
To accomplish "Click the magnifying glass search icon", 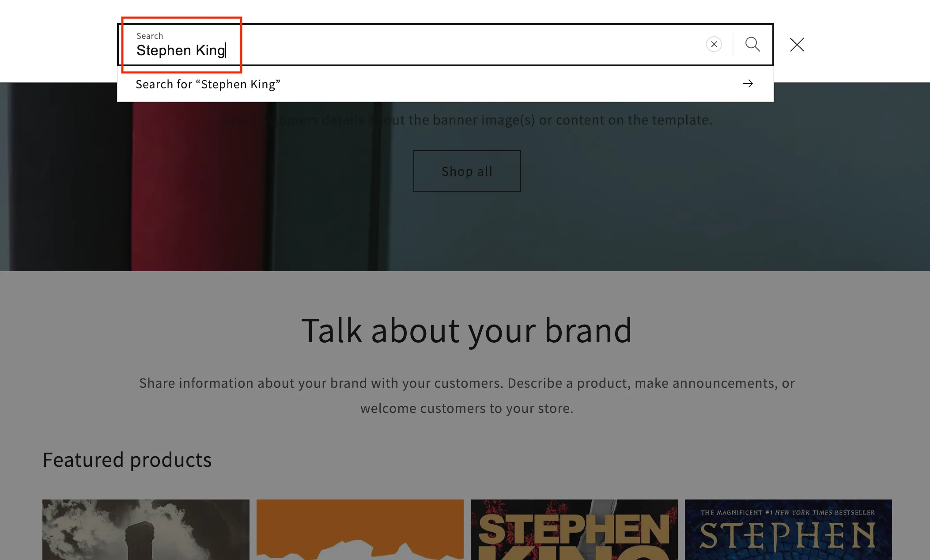I will pyautogui.click(x=752, y=44).
